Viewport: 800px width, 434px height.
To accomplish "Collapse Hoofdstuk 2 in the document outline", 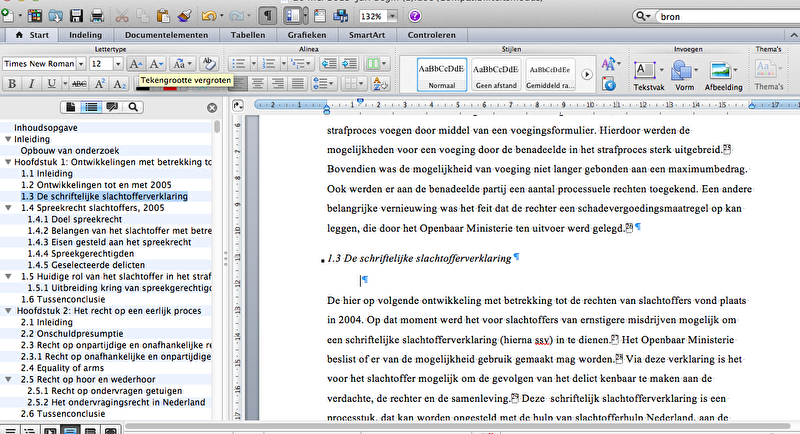I will 8,312.
